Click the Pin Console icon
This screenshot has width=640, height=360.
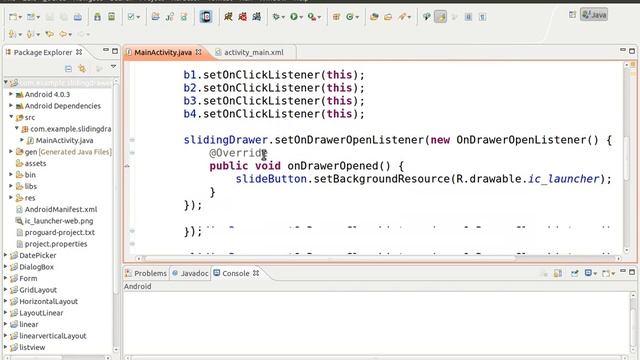(x=575, y=273)
